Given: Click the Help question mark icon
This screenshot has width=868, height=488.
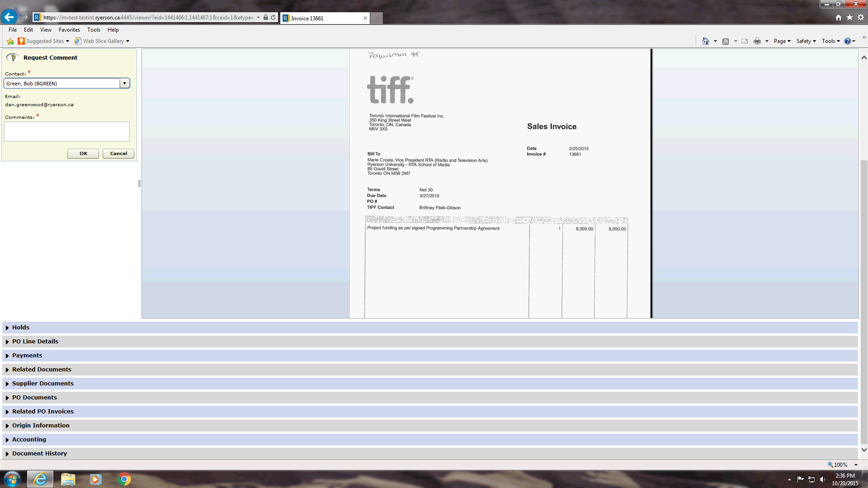Looking at the screenshot, I should (848, 41).
